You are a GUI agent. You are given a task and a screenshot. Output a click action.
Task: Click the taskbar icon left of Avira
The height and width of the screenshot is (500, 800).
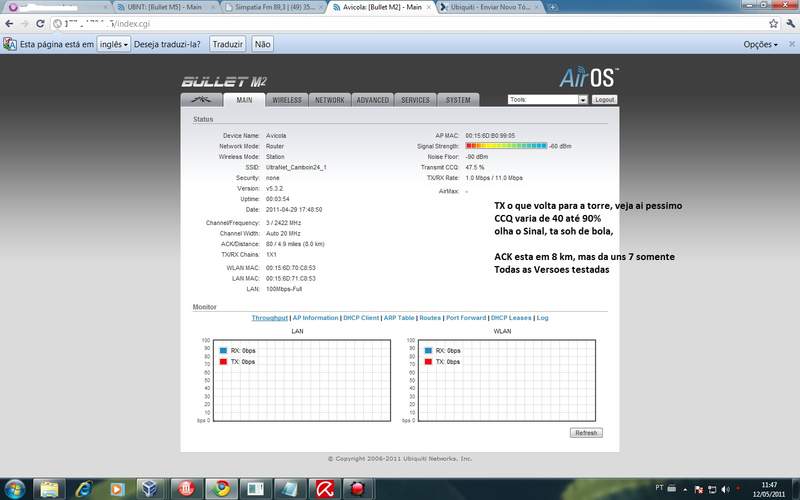[290, 489]
